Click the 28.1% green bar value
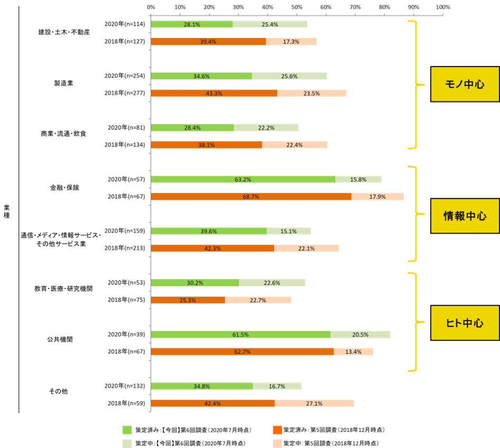 click(192, 25)
